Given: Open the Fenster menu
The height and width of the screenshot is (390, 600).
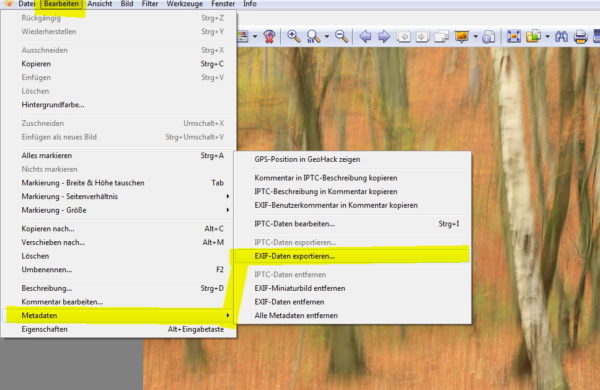Looking at the screenshot, I should click(x=223, y=4).
